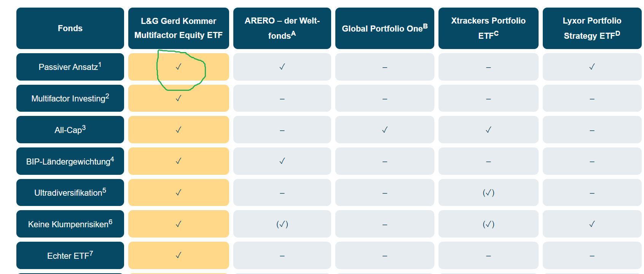Select the L&G Gerd Kommer Multifactor Equity ETF header
The height and width of the screenshot is (274, 644).
(x=179, y=28)
